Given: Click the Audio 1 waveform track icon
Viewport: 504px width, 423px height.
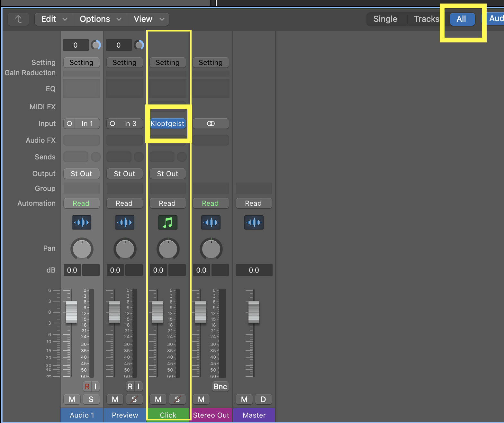Looking at the screenshot, I should [82, 222].
